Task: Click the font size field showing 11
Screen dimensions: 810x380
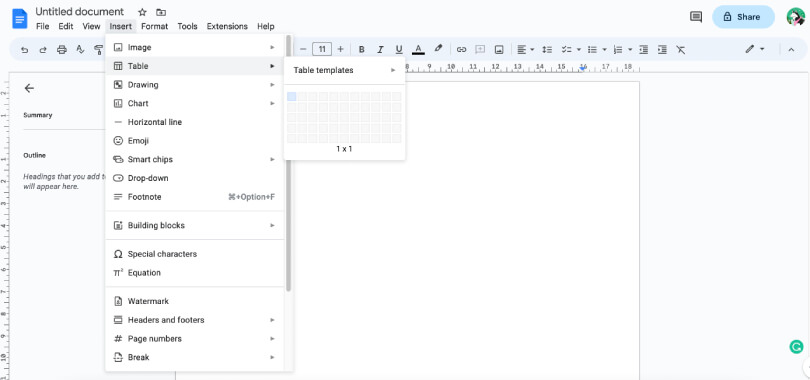Action: click(x=322, y=50)
